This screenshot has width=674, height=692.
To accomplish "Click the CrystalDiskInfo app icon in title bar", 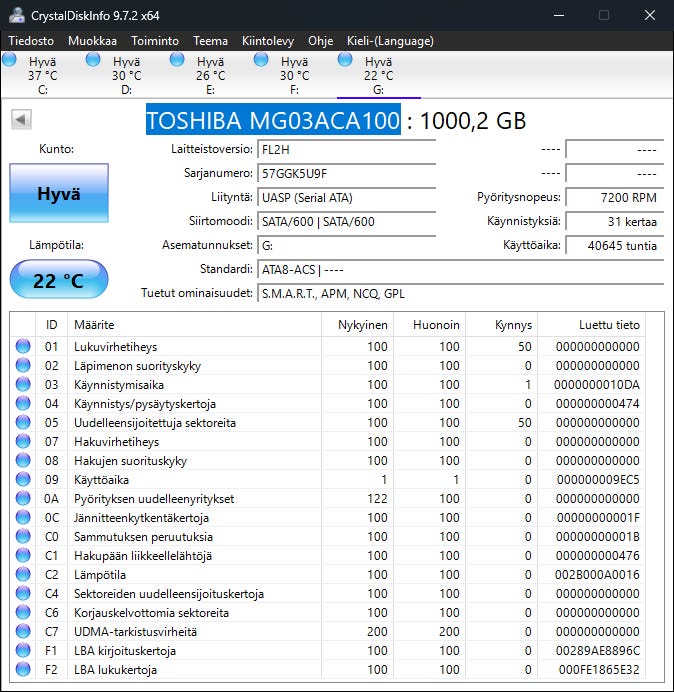I will pyautogui.click(x=18, y=15).
